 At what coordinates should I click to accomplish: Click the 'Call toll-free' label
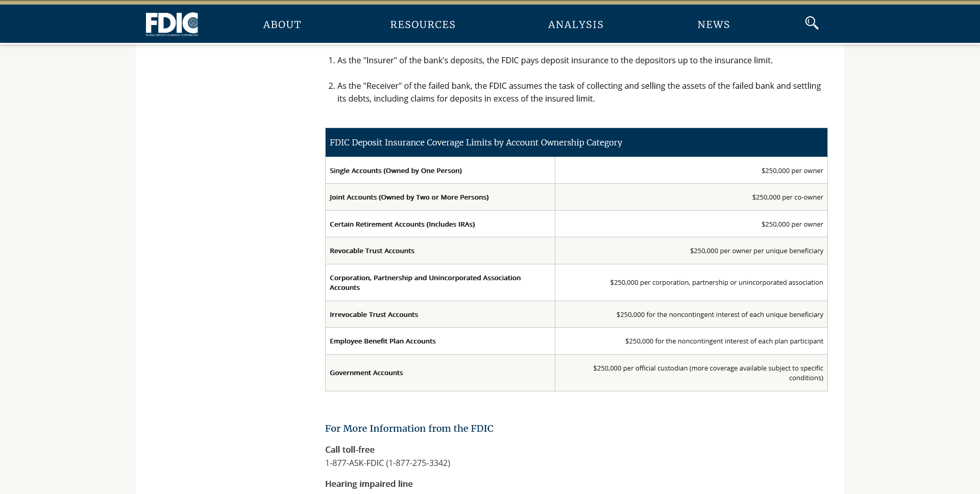click(x=350, y=450)
